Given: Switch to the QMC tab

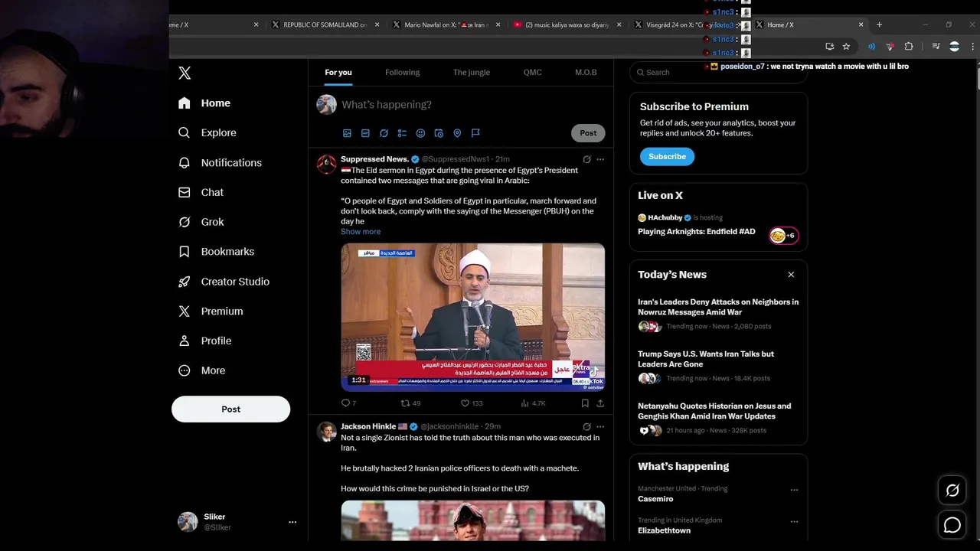Looking at the screenshot, I should (533, 73).
